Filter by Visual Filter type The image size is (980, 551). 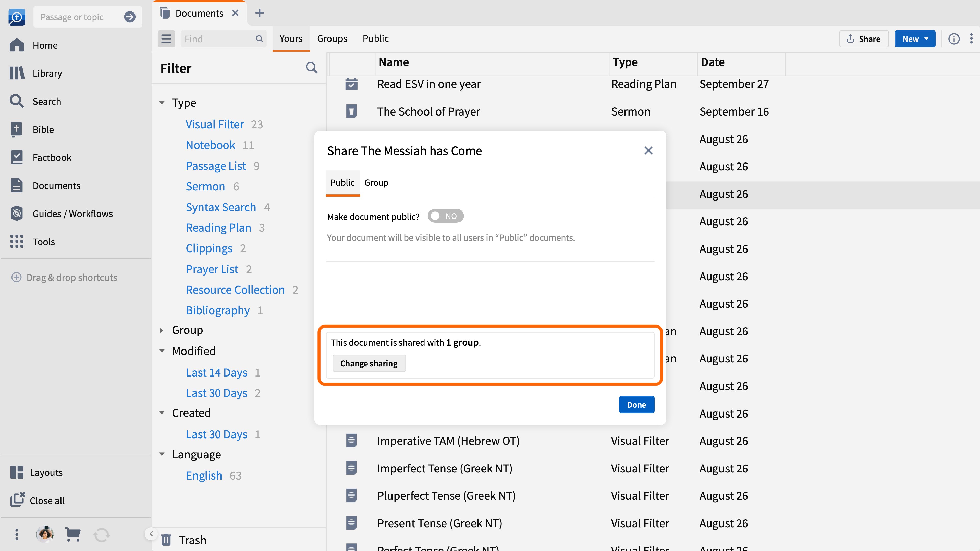tap(215, 124)
